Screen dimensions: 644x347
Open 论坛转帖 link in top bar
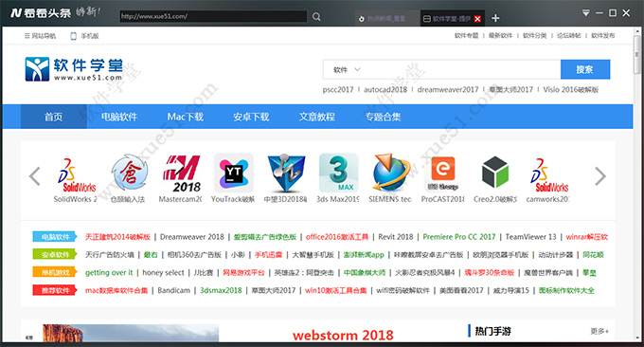click(x=568, y=36)
